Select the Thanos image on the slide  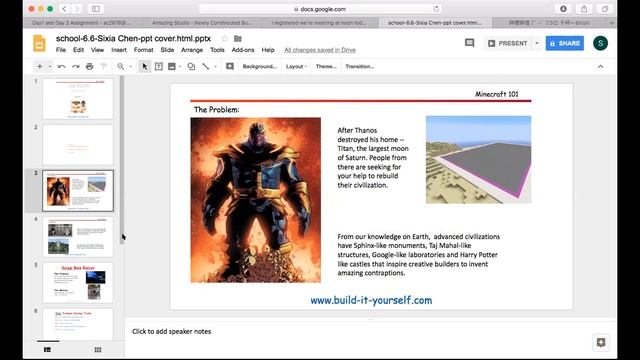[x=256, y=200]
